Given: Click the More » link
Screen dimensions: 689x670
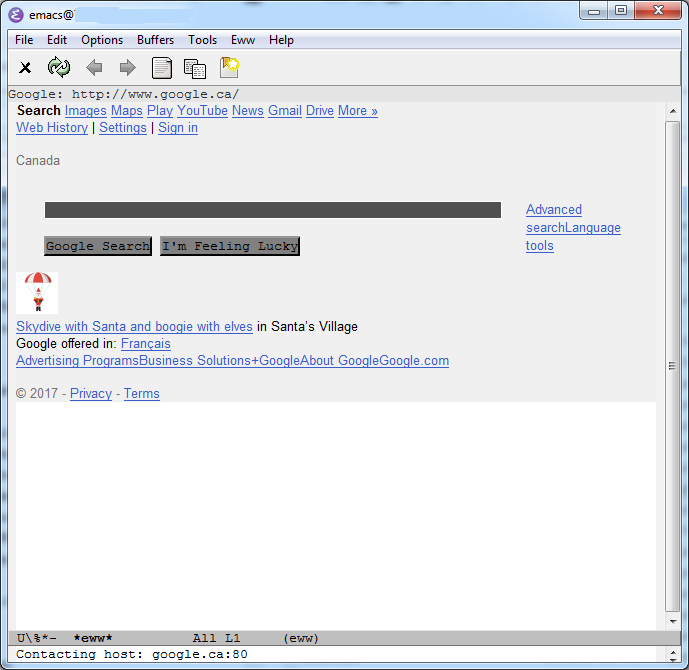Looking at the screenshot, I should tap(358, 111).
